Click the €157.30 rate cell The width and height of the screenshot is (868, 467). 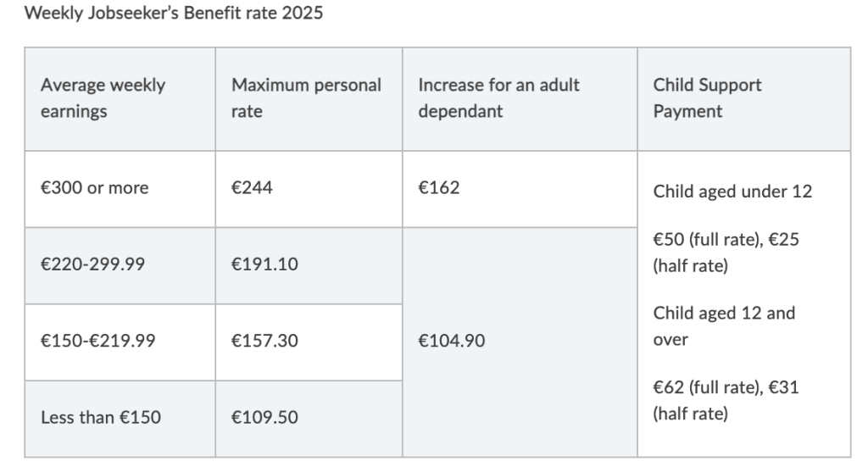309,342
